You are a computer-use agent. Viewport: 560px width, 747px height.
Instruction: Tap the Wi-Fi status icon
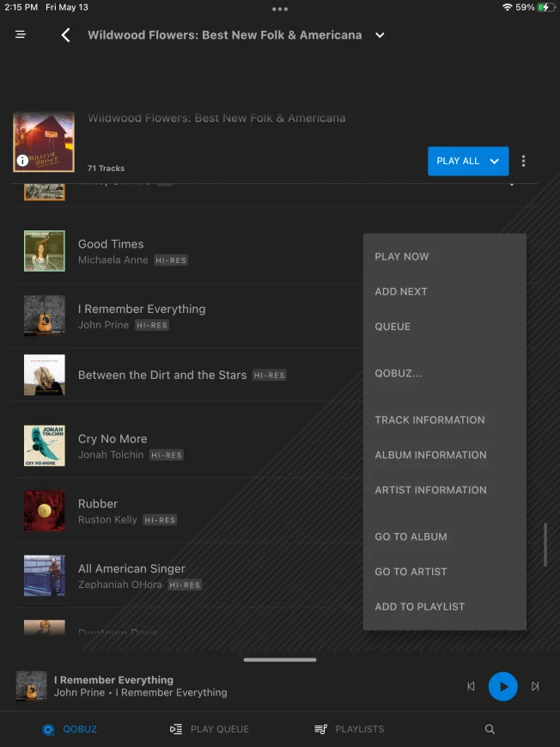(507, 7)
